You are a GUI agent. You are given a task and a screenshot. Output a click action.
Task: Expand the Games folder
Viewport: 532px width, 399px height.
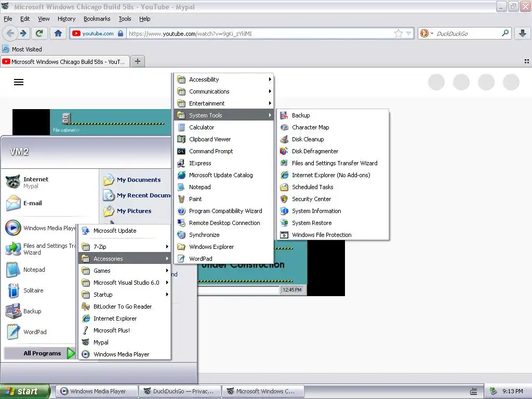coord(125,270)
